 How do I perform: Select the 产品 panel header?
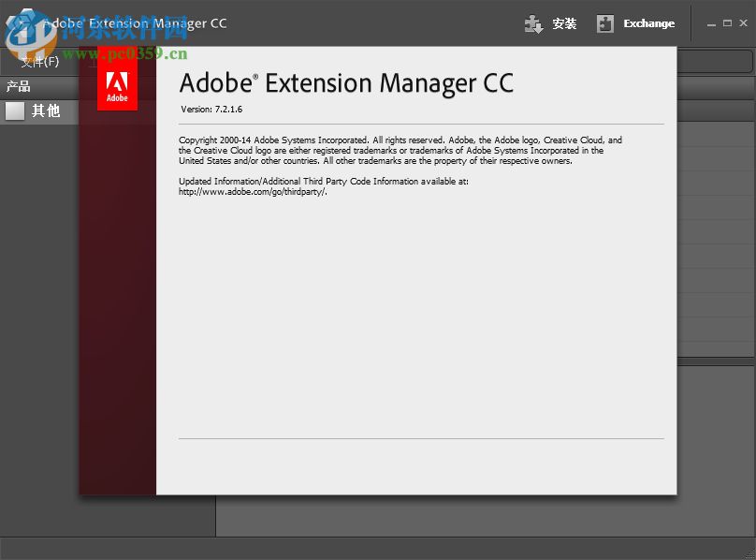(17, 86)
